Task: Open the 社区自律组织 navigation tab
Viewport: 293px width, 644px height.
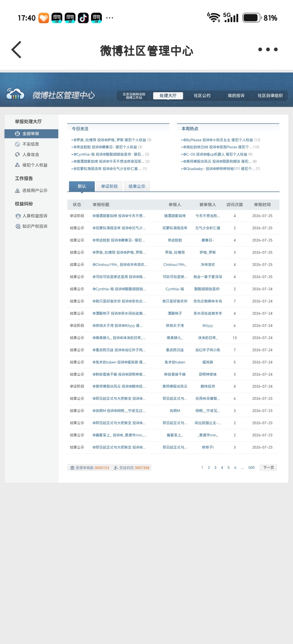Action: pyautogui.click(x=270, y=96)
